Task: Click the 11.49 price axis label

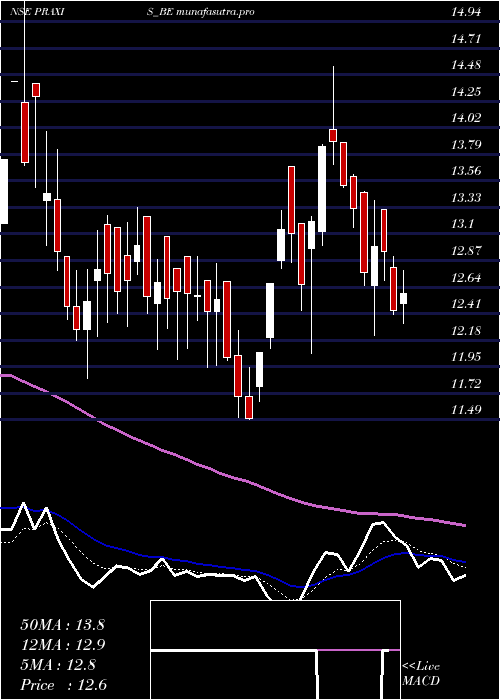Action: 466,409
